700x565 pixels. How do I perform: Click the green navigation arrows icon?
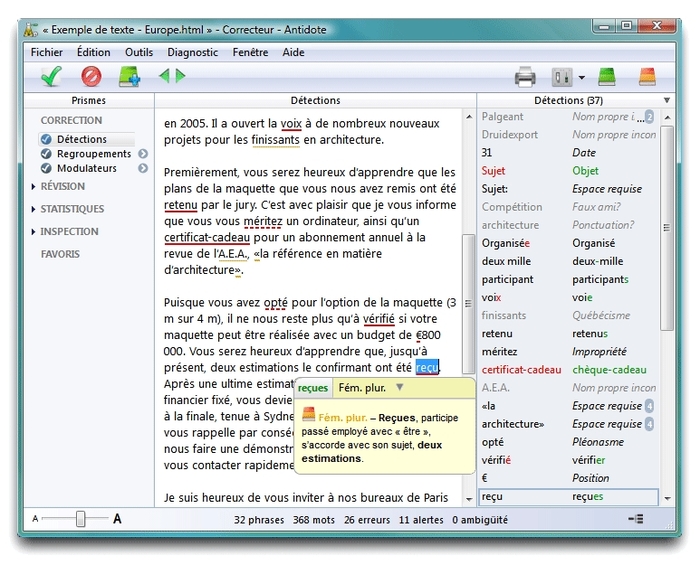[x=172, y=76]
